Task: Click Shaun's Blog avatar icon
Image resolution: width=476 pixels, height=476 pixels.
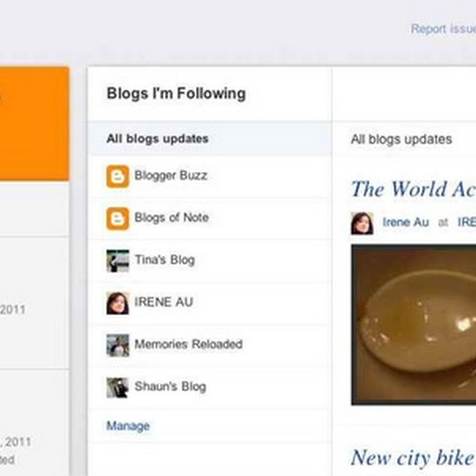Action: tap(117, 387)
